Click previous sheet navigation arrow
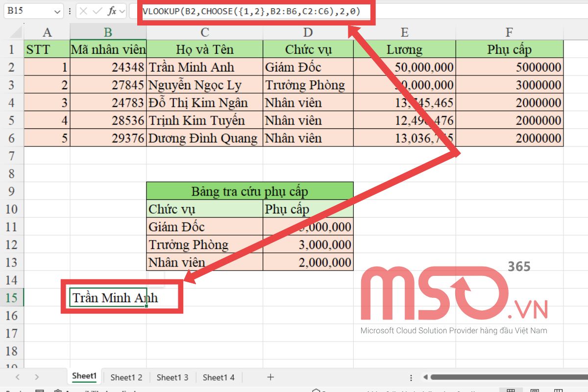588x392 pixels. pyautogui.click(x=18, y=377)
